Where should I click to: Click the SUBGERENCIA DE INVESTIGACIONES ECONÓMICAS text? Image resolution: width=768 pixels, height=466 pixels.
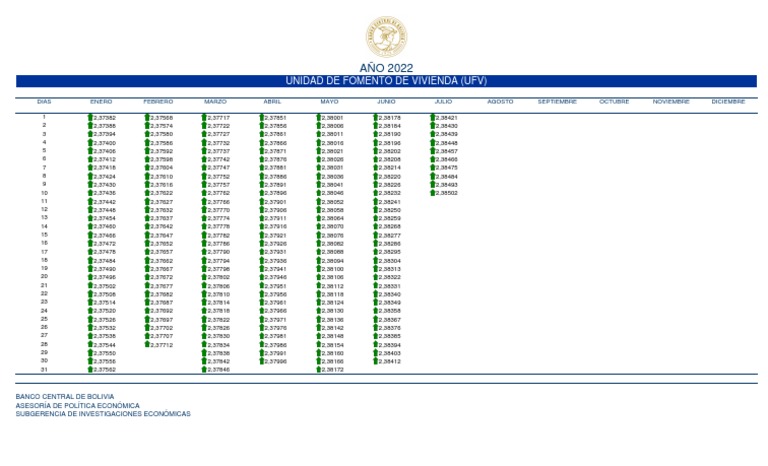point(102,413)
